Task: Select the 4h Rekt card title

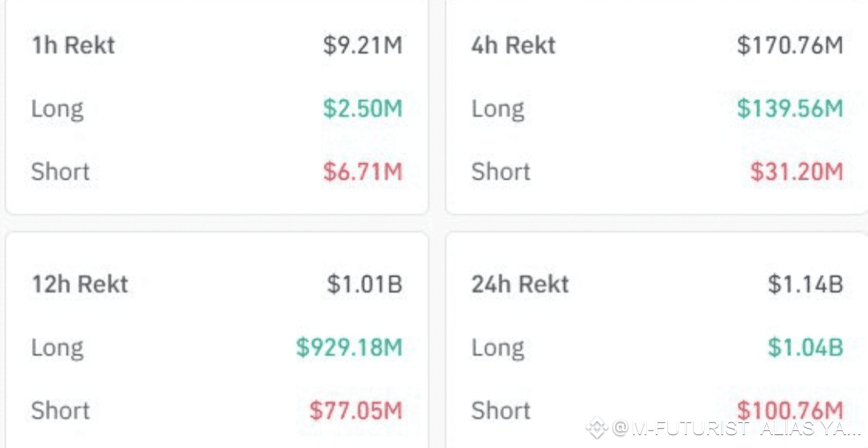Action: (514, 45)
